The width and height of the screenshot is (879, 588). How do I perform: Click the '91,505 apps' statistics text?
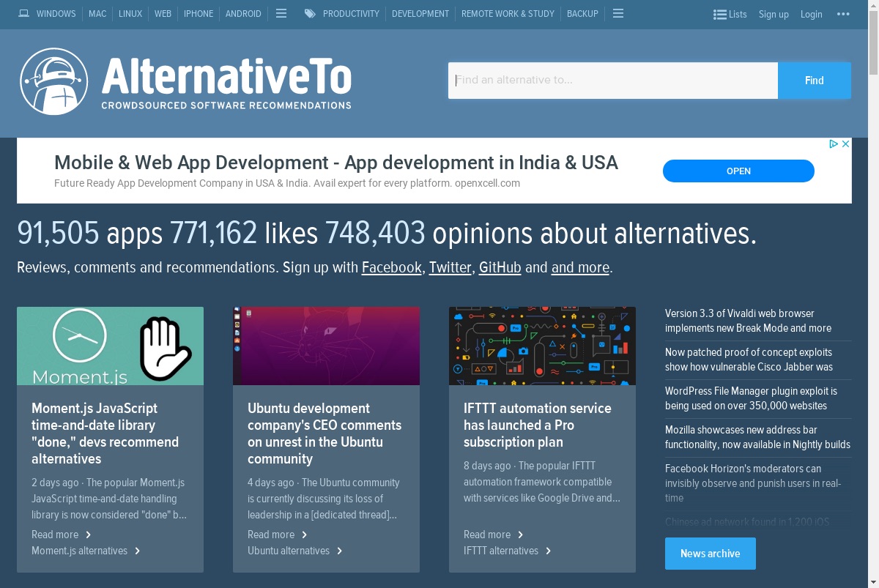pos(90,234)
